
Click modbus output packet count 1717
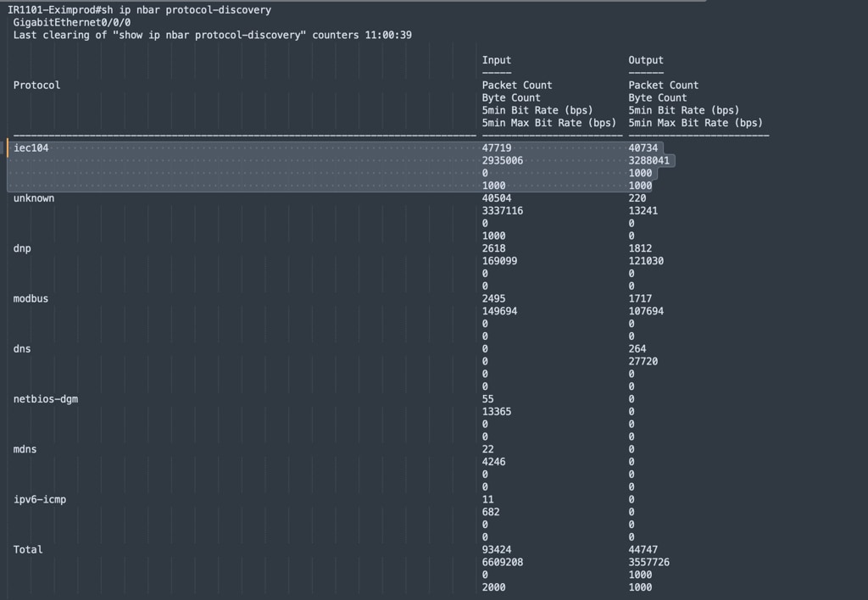pos(640,299)
